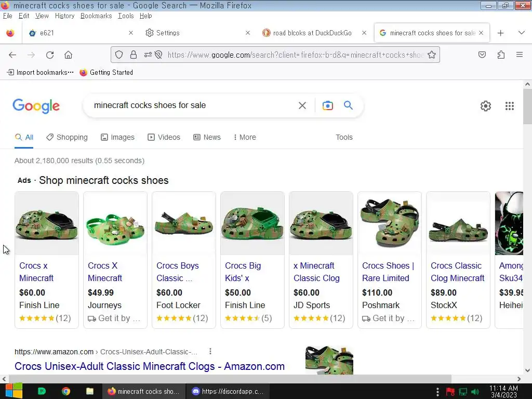Bookmark this page with the star
The image size is (532, 399).
pos(432,55)
